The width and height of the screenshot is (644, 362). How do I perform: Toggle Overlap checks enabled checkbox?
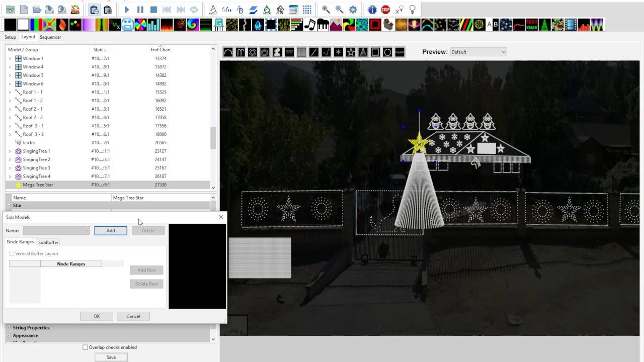[x=86, y=347]
